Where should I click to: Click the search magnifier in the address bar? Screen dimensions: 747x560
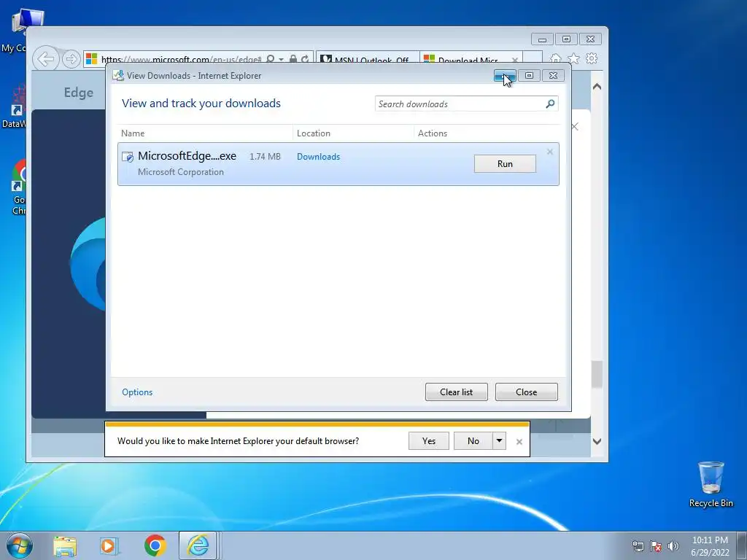point(270,59)
